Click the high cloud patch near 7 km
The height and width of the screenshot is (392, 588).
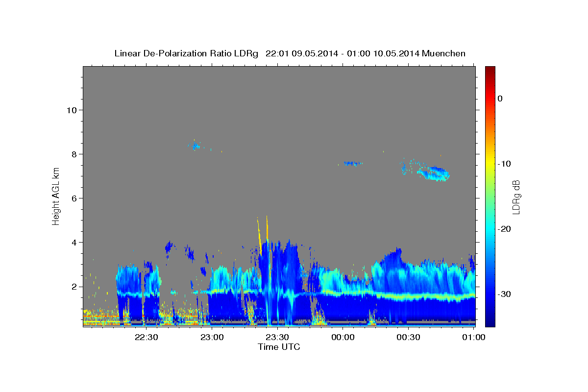tap(434, 173)
